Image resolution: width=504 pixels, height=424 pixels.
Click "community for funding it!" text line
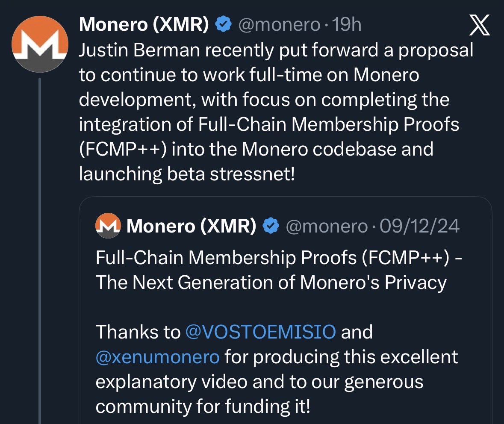point(203,406)
